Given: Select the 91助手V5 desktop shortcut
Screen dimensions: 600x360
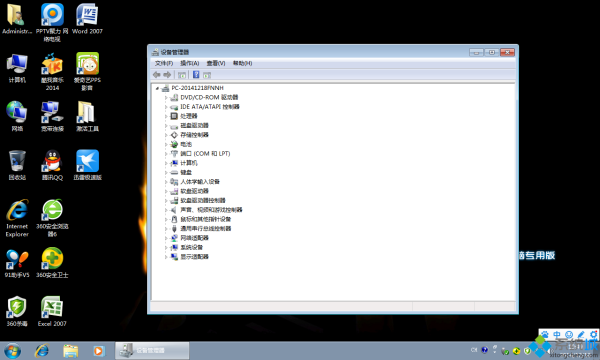Looking at the screenshot, I should [x=17, y=263].
